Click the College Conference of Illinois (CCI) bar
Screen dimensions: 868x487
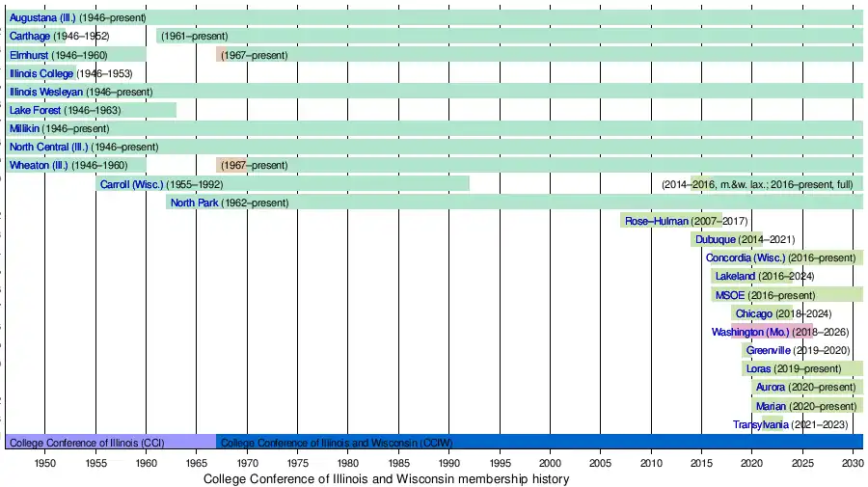pos(87,443)
